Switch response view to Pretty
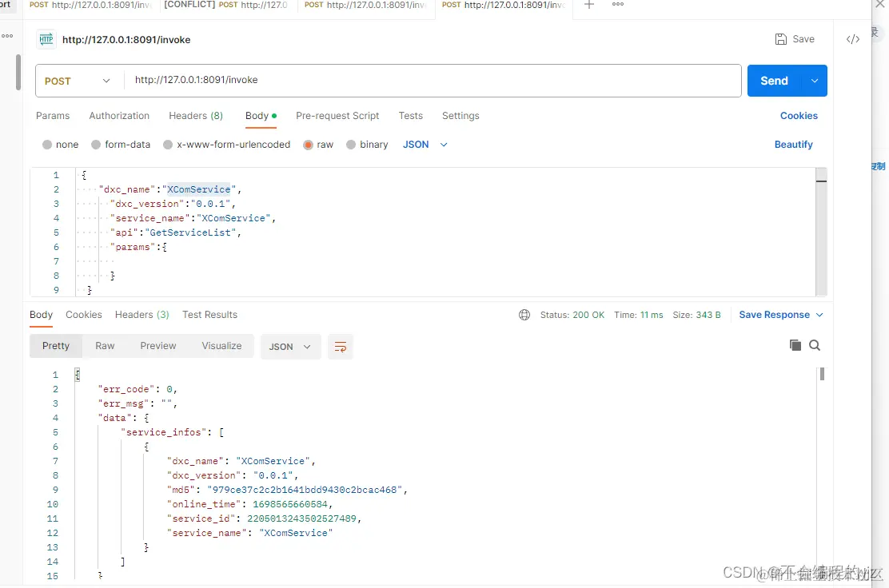 56,346
